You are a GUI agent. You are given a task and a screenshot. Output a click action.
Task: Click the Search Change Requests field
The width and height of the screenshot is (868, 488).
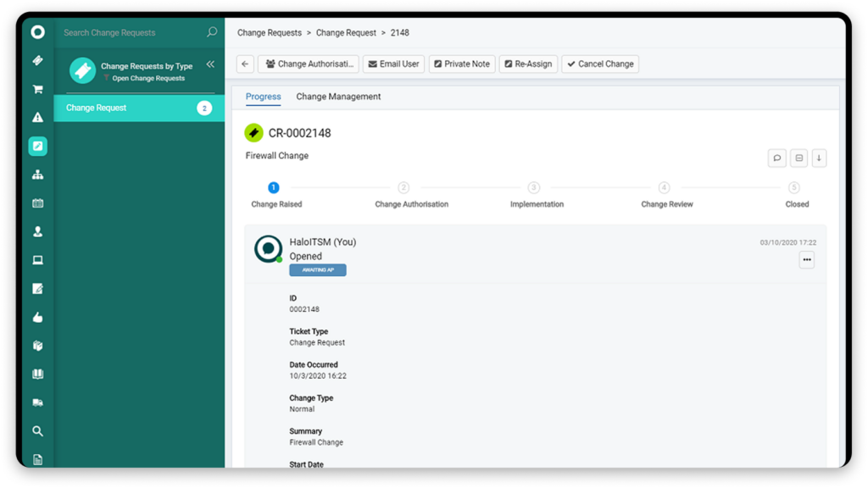point(131,33)
